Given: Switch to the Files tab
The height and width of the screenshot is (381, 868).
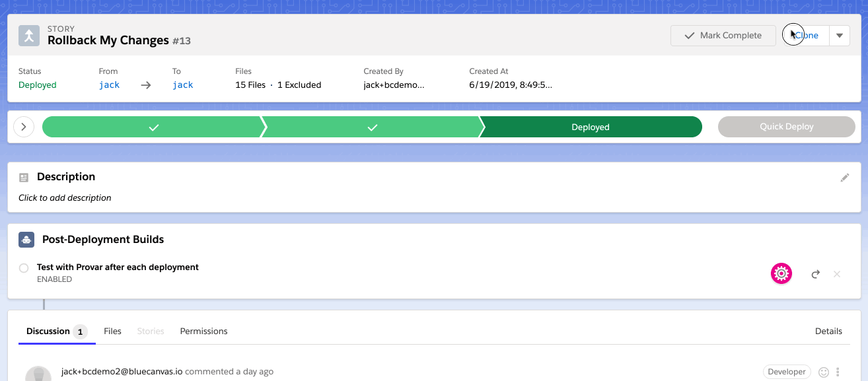Looking at the screenshot, I should [x=113, y=331].
